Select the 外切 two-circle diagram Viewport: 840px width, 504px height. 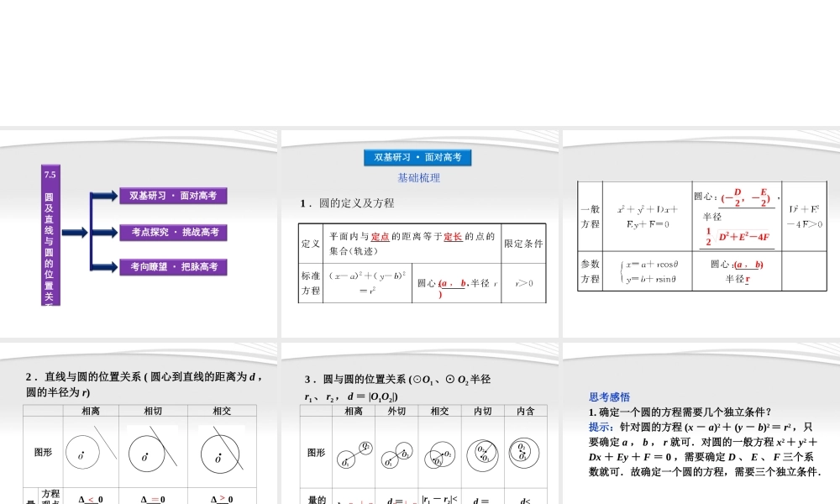click(x=397, y=454)
